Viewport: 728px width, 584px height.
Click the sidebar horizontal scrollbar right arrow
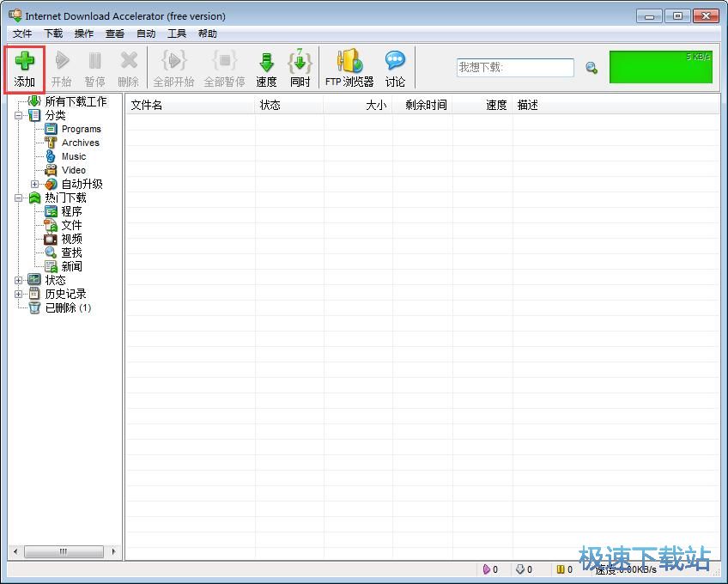[113, 551]
